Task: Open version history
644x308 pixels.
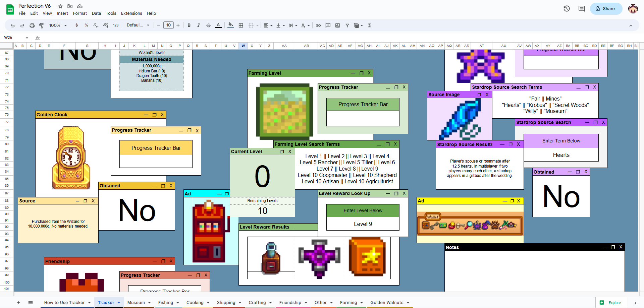Action: point(567,9)
